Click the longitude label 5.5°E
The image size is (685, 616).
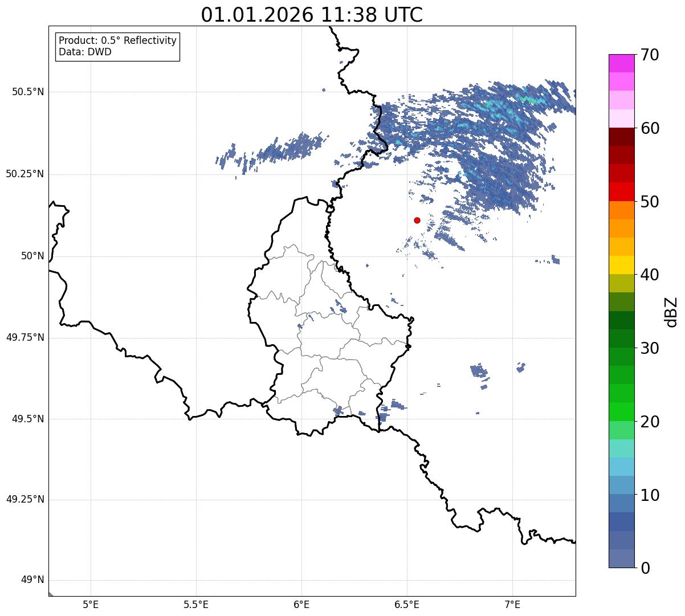point(196,605)
